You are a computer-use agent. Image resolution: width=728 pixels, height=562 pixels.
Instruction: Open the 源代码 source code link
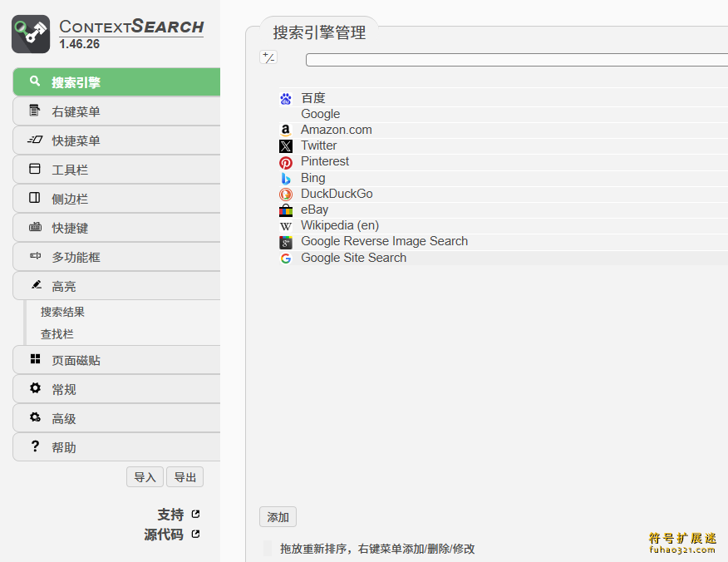point(164,534)
